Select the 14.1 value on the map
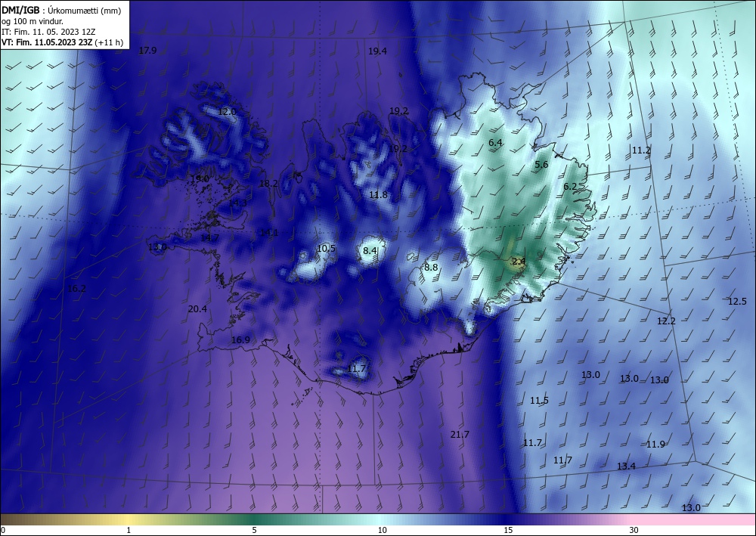The image size is (756, 536). (x=269, y=233)
